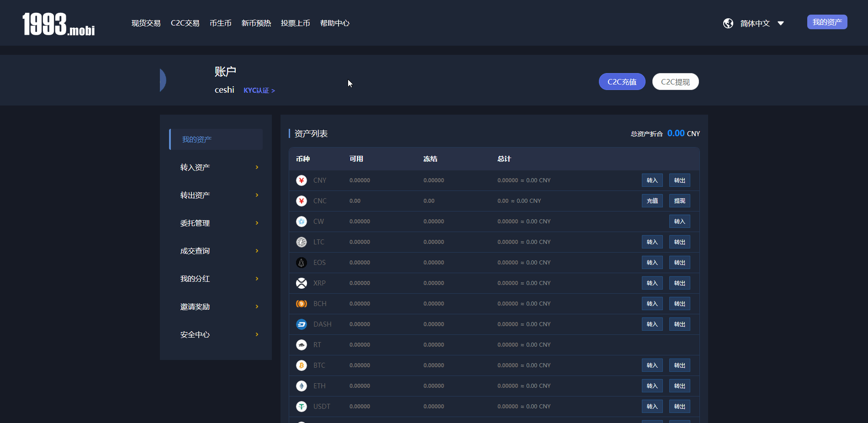The width and height of the screenshot is (868, 423).
Task: Click the Litecoin LTC coin icon
Action: click(x=302, y=242)
